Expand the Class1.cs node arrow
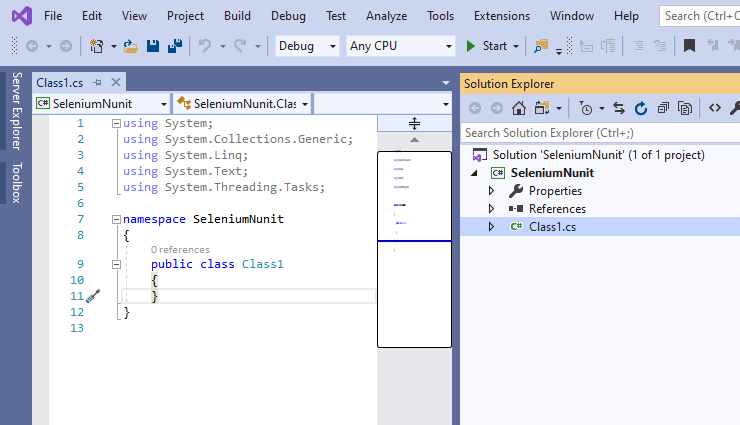Screen dimensions: 740x425 point(491,226)
